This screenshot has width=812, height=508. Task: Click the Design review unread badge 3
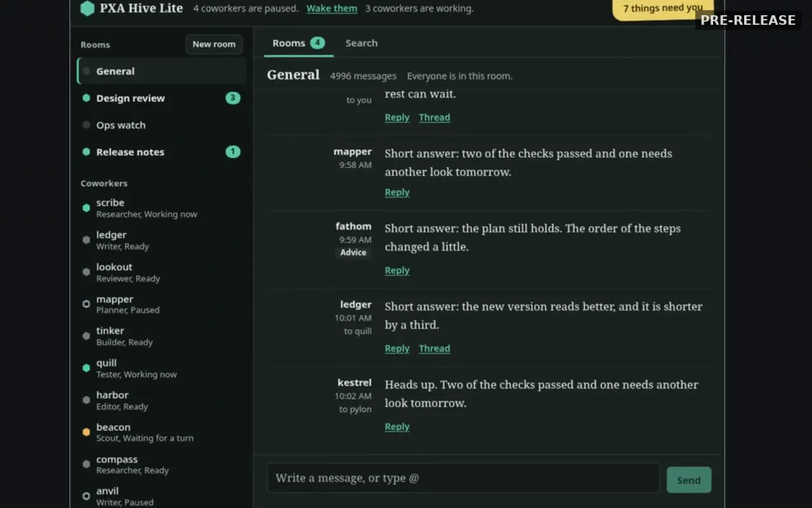pyautogui.click(x=233, y=98)
